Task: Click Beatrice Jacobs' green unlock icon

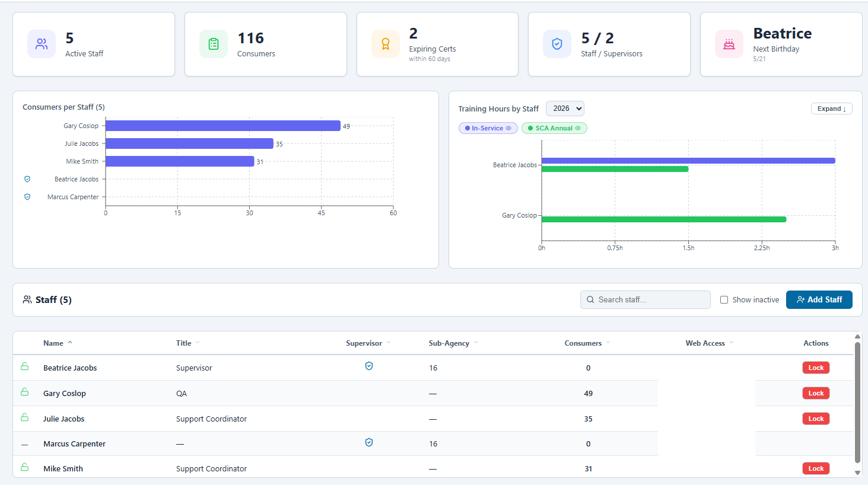Action: (25, 367)
